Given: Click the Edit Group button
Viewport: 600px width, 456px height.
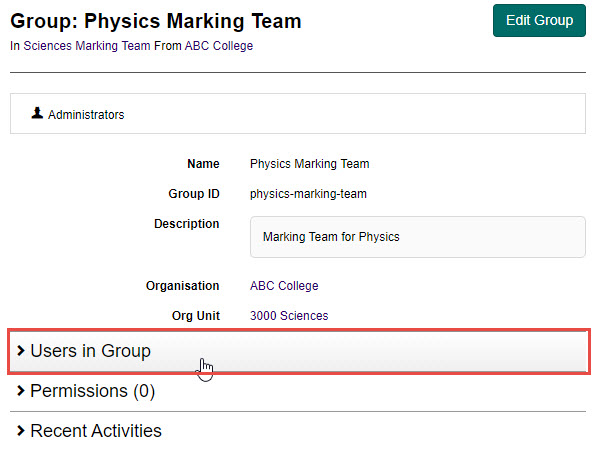Looking at the screenshot, I should [x=539, y=21].
